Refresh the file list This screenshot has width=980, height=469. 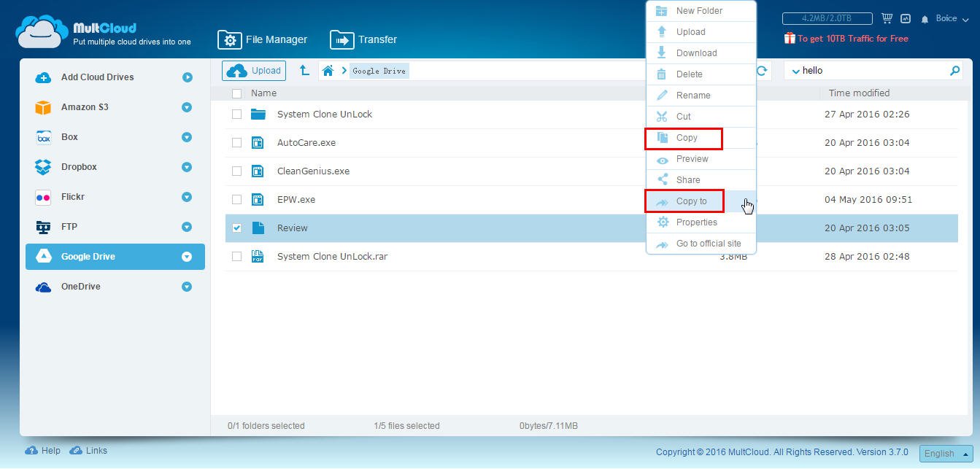762,71
